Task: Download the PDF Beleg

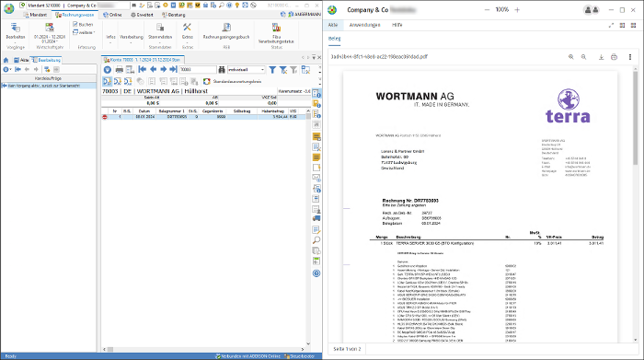Action: 601,57
